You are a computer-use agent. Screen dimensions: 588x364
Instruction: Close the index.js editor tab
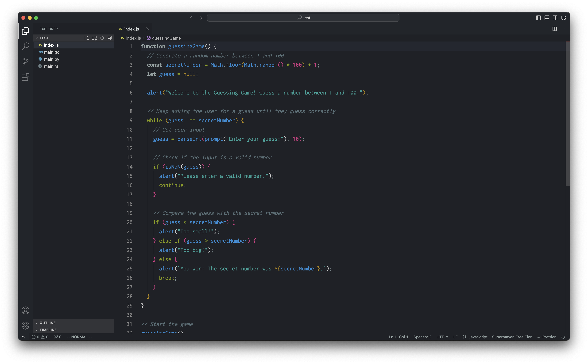[148, 29]
